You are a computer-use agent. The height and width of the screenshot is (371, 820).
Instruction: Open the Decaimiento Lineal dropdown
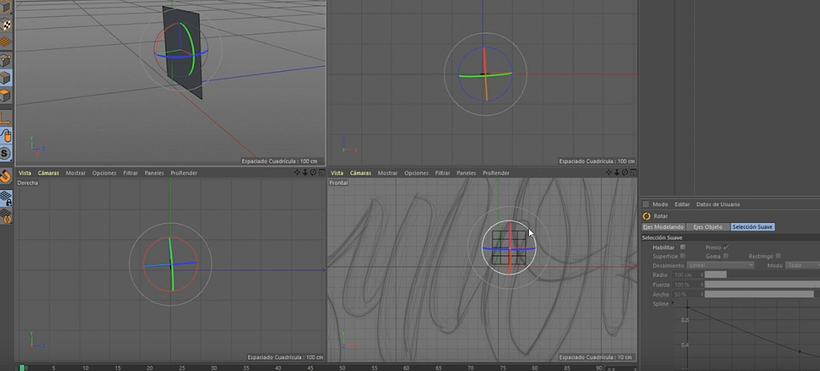pyautogui.click(x=720, y=265)
